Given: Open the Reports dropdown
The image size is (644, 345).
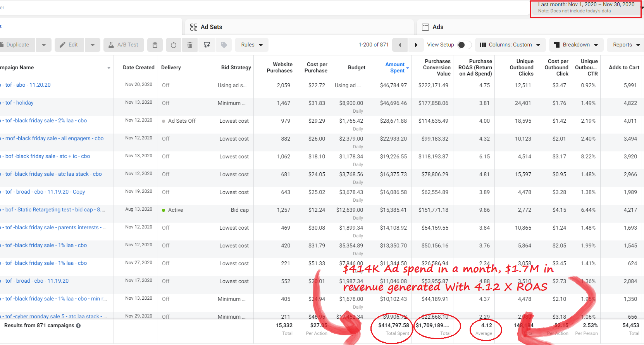Looking at the screenshot, I should [626, 45].
